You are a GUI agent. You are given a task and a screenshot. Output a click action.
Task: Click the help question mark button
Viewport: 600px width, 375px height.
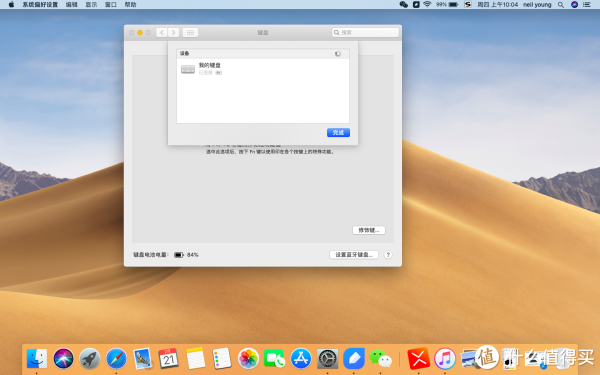(x=388, y=254)
